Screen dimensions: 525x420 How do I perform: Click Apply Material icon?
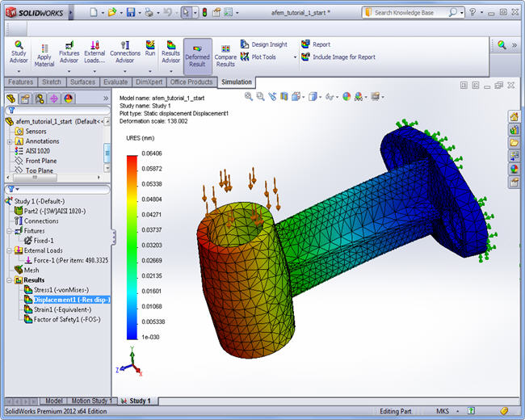[44, 56]
